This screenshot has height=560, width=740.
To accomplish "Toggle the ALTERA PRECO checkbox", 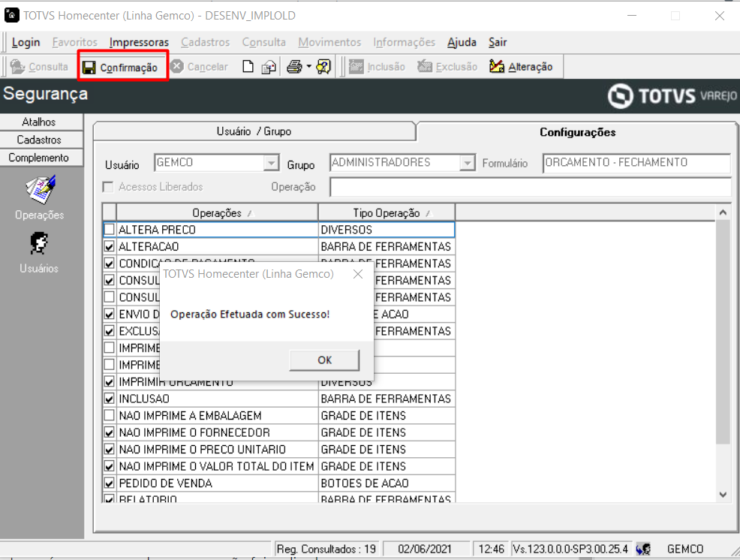I will (x=110, y=230).
